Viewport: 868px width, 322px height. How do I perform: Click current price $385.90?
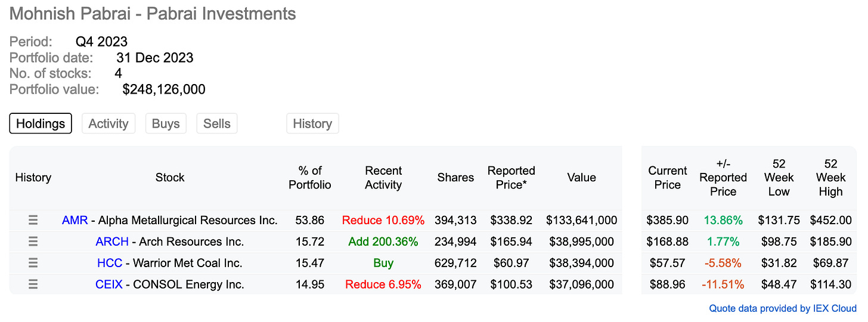coord(668,221)
